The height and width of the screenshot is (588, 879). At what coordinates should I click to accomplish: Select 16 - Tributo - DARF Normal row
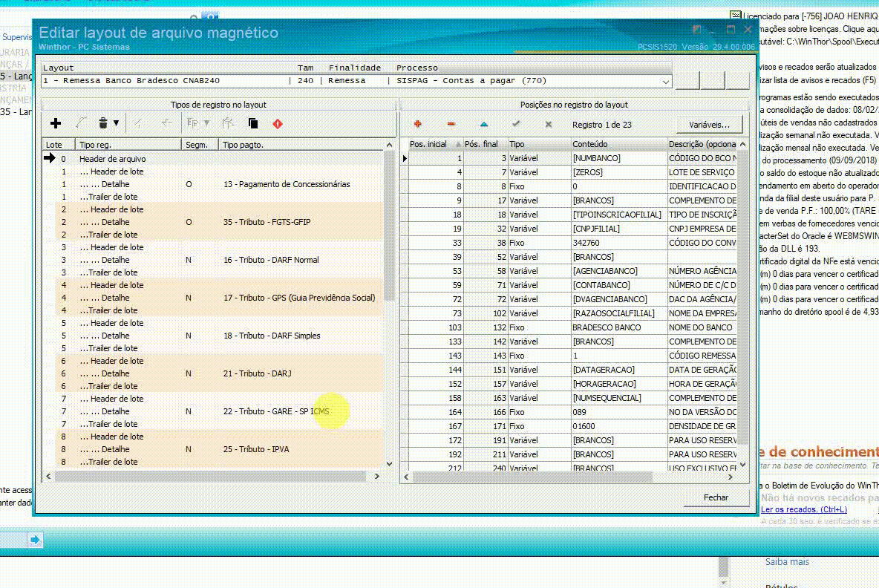(213, 260)
